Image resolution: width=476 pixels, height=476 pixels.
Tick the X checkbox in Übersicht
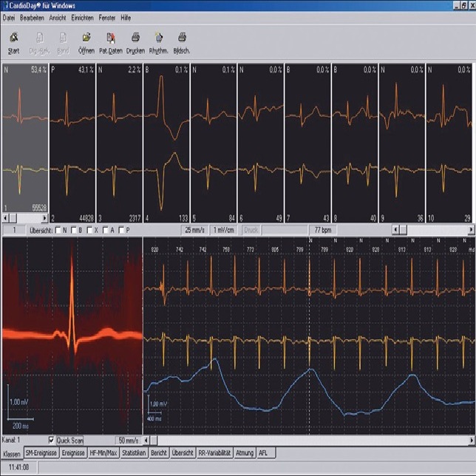click(x=89, y=230)
